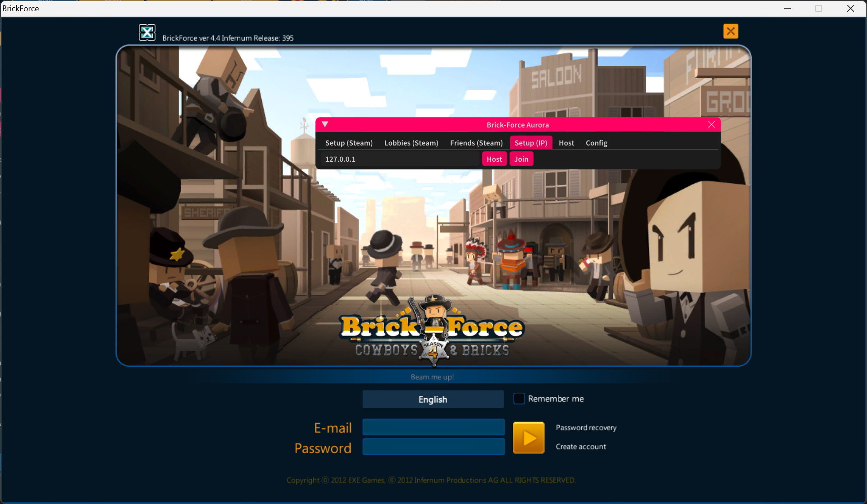
Task: Focus the Password input field
Action: tap(433, 447)
